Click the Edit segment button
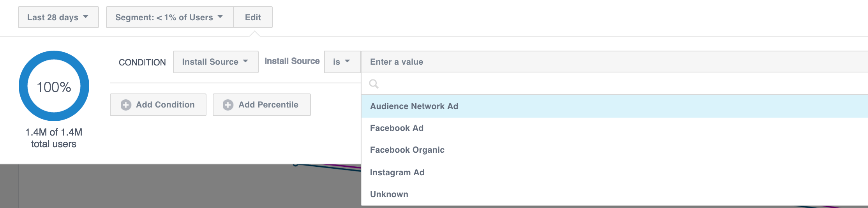The height and width of the screenshot is (208, 868). click(x=253, y=17)
